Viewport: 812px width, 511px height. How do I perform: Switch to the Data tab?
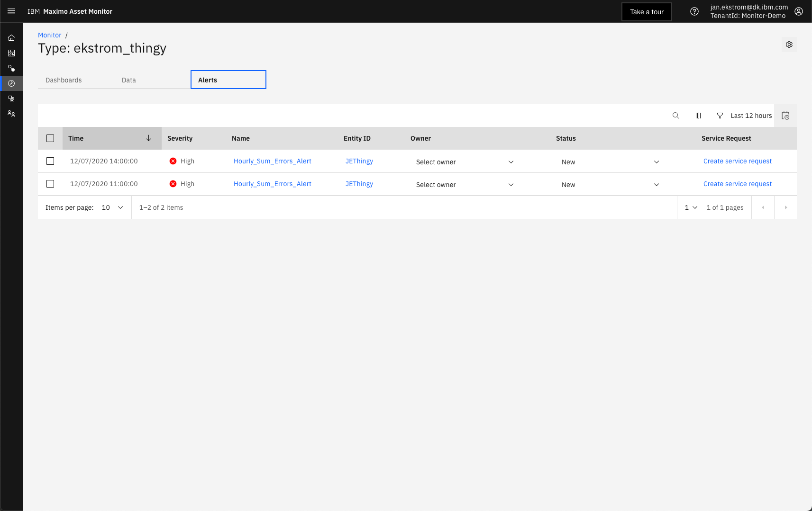point(152,80)
